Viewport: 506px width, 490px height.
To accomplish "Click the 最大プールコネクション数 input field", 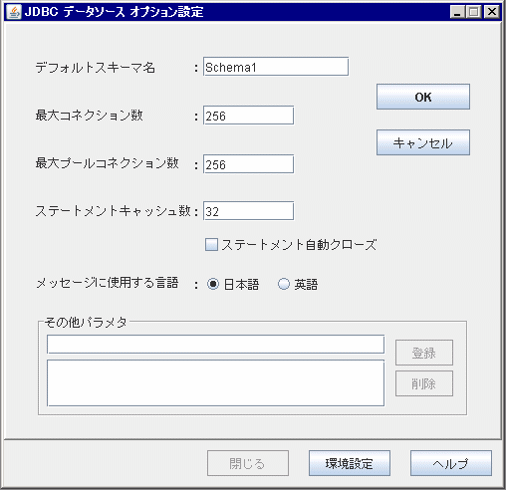I will 248,164.
